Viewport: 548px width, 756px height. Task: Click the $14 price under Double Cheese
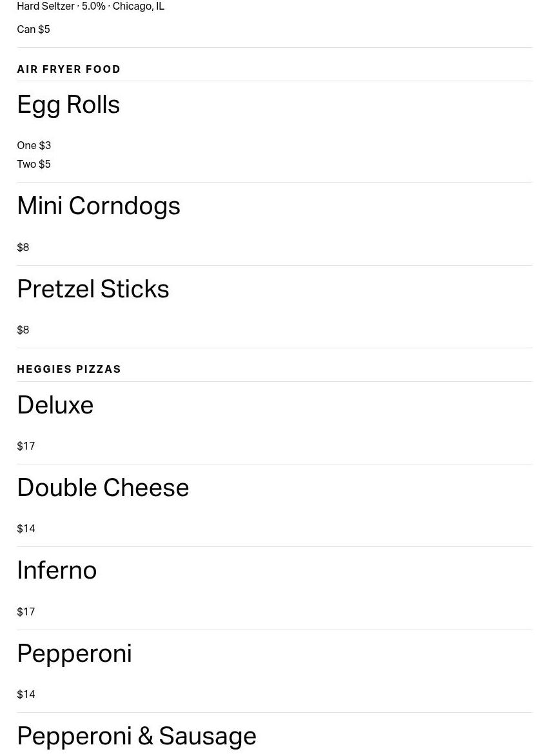[26, 529]
